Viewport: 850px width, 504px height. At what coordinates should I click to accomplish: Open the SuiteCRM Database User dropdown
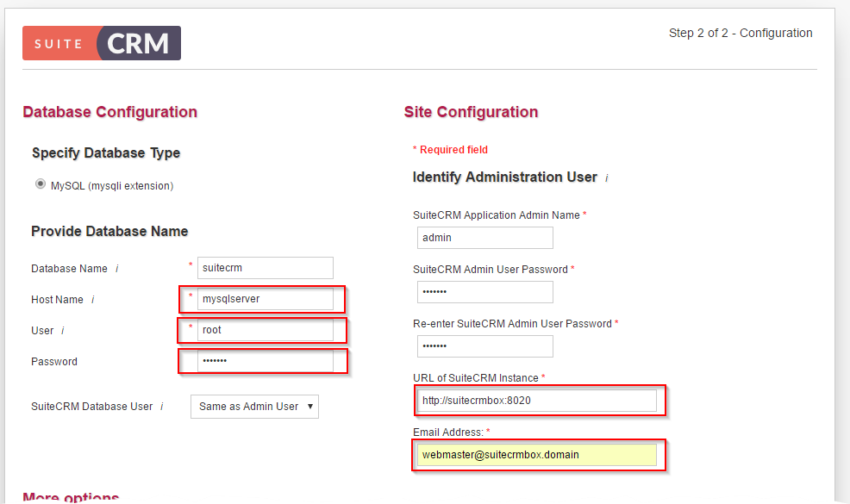click(x=254, y=407)
